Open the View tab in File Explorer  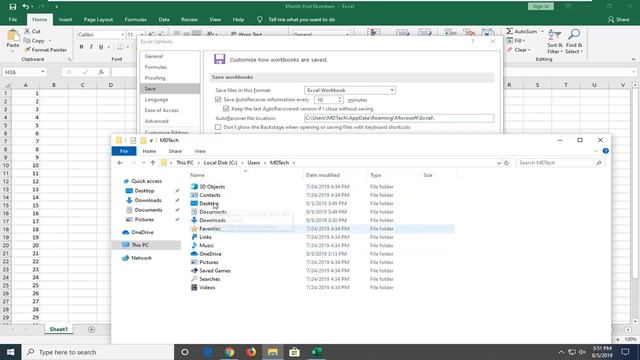(200, 151)
